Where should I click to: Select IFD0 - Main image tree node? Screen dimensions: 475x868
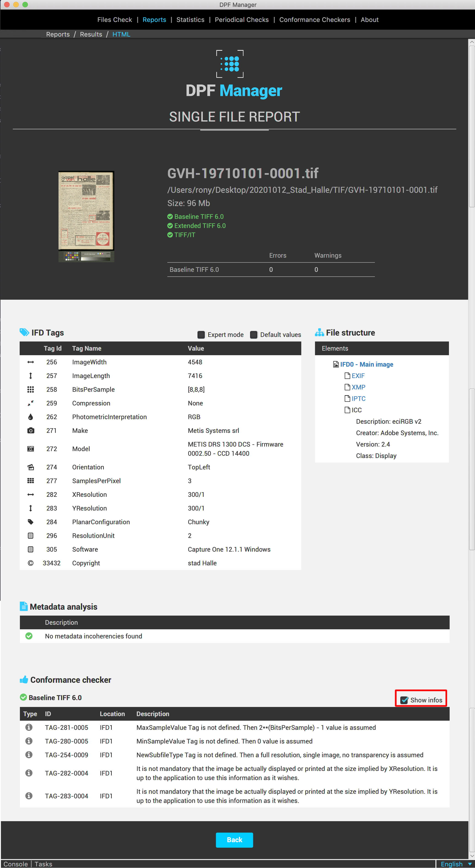(366, 364)
